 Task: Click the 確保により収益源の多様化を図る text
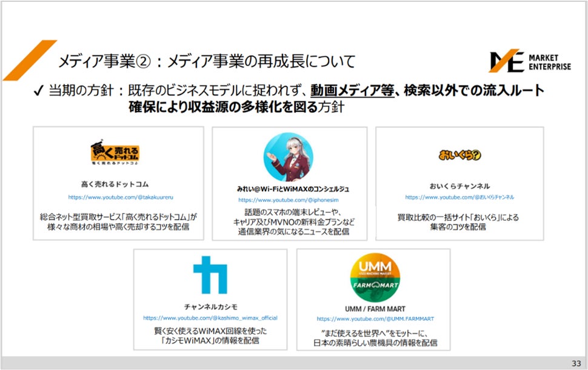[223, 107]
